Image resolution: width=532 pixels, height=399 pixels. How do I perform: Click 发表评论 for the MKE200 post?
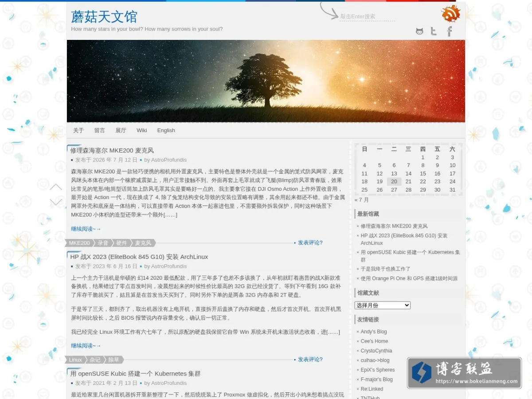click(x=310, y=243)
